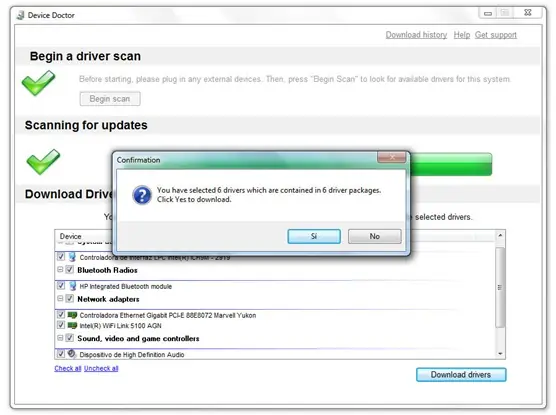556x415 pixels.
Task: Click the Marvell Yukon Ethernet controller icon
Action: pos(72,315)
